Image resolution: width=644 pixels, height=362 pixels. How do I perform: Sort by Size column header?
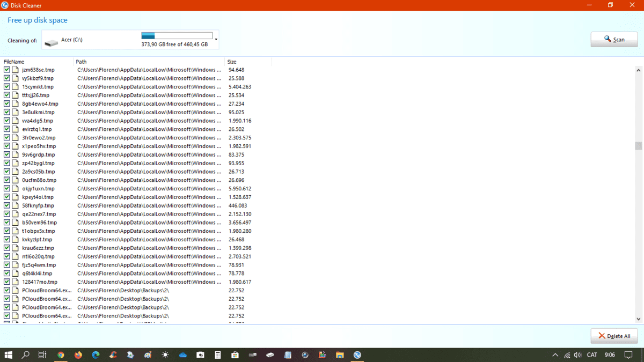pyautogui.click(x=232, y=62)
